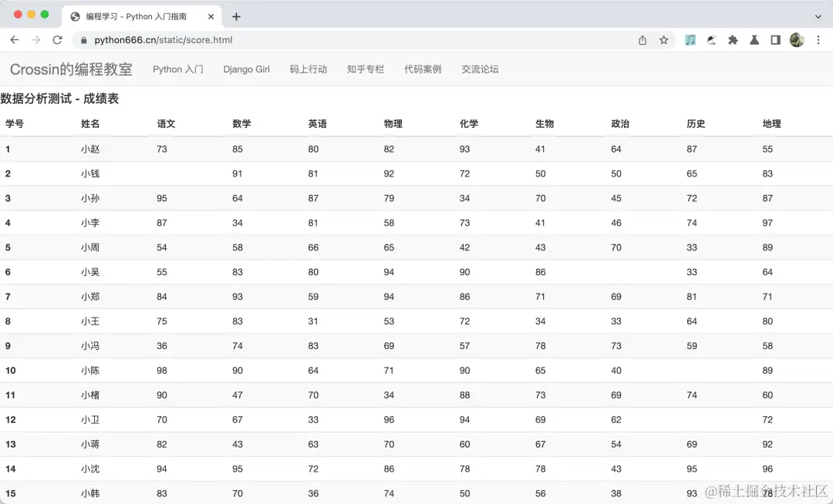Click 小蒋's 数学 score 43
The image size is (833, 504).
[238, 444]
